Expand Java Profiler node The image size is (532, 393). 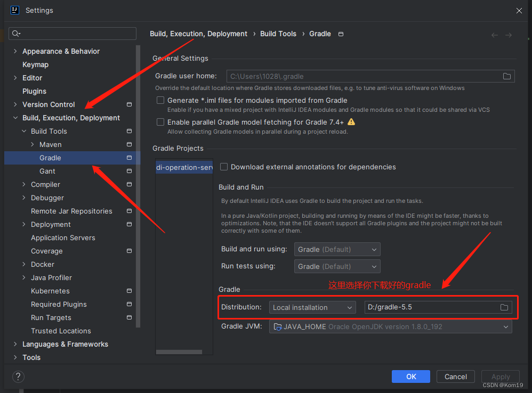(24, 277)
